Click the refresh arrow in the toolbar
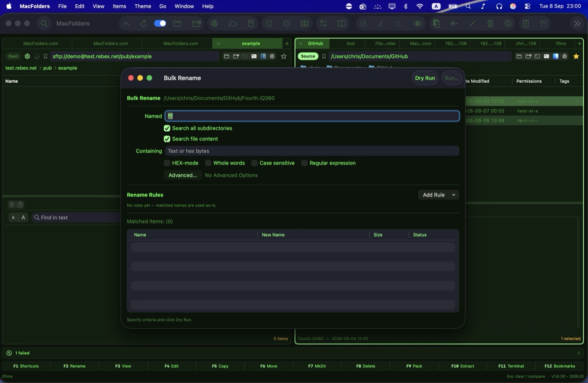 coord(144,24)
